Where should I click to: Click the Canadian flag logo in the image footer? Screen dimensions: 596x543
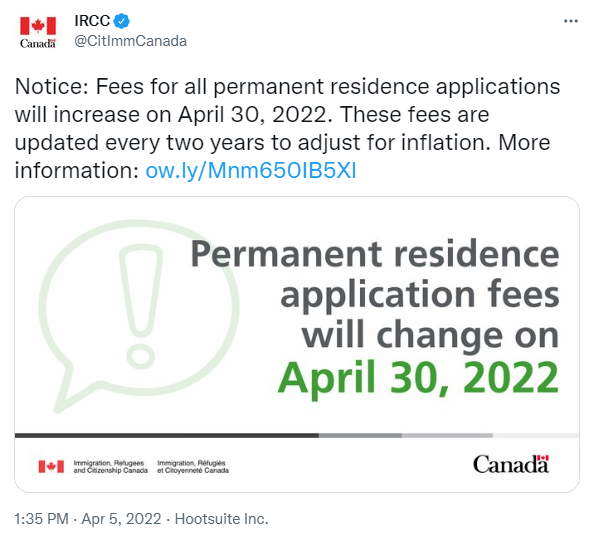click(x=51, y=466)
